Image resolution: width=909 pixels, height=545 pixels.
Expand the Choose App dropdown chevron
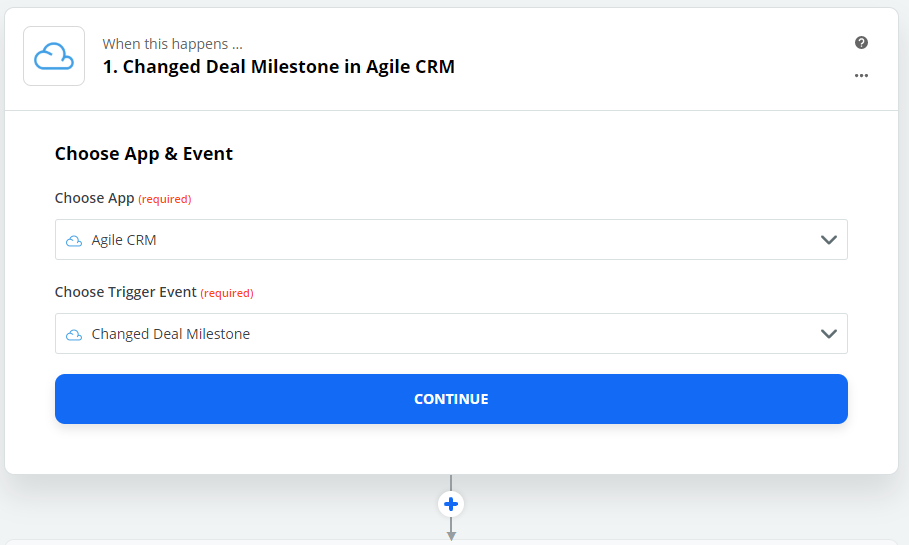coord(828,240)
